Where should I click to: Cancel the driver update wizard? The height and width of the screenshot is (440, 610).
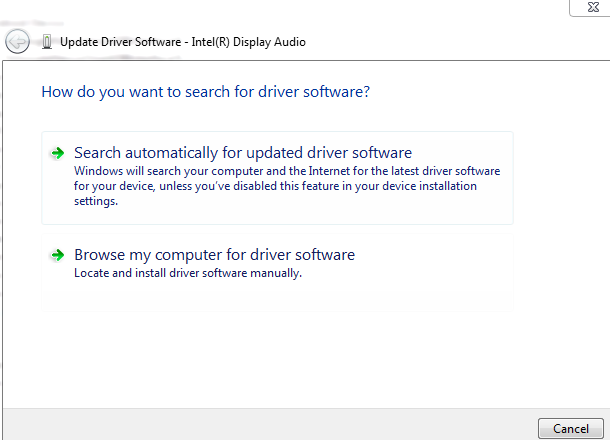point(571,429)
